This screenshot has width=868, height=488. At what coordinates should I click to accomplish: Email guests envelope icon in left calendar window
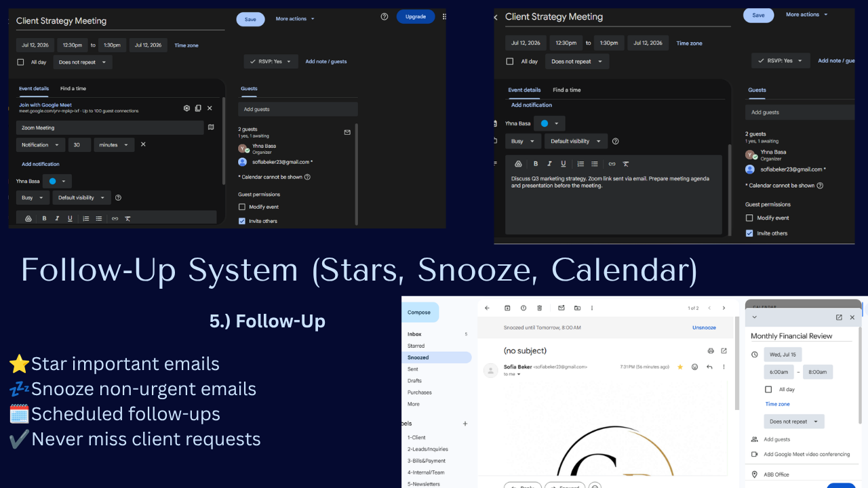347,132
